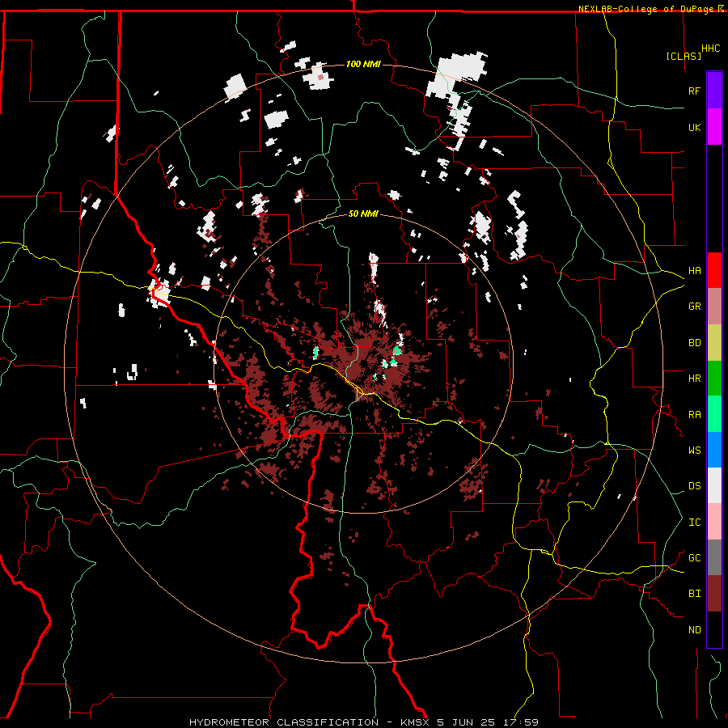
Task: Click the ND black legend swatch
Action: (x=714, y=629)
